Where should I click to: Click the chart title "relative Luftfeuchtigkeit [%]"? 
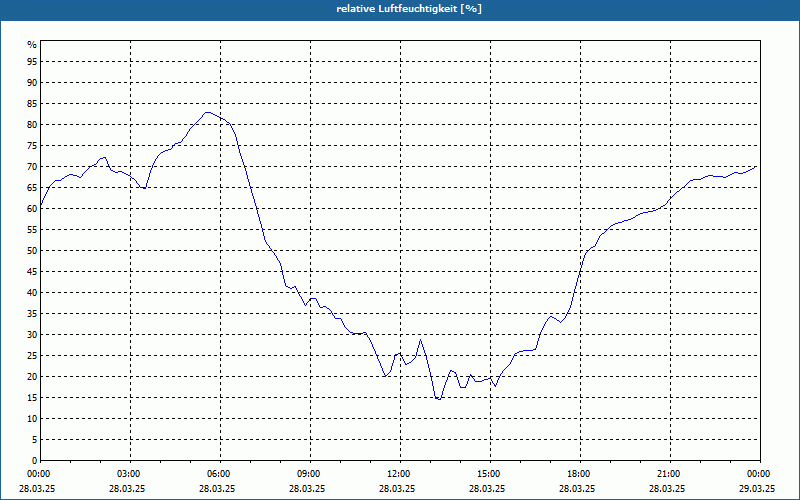(409, 9)
